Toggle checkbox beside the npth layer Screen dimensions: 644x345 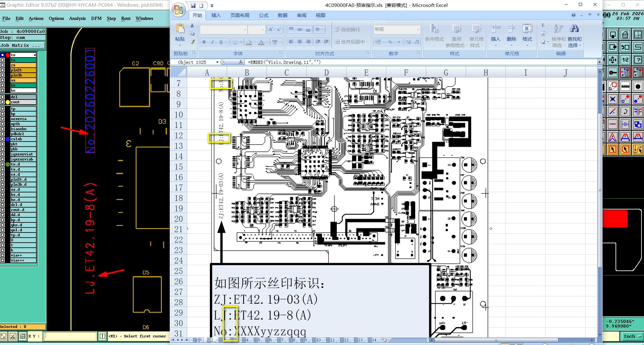[x=3, y=124]
